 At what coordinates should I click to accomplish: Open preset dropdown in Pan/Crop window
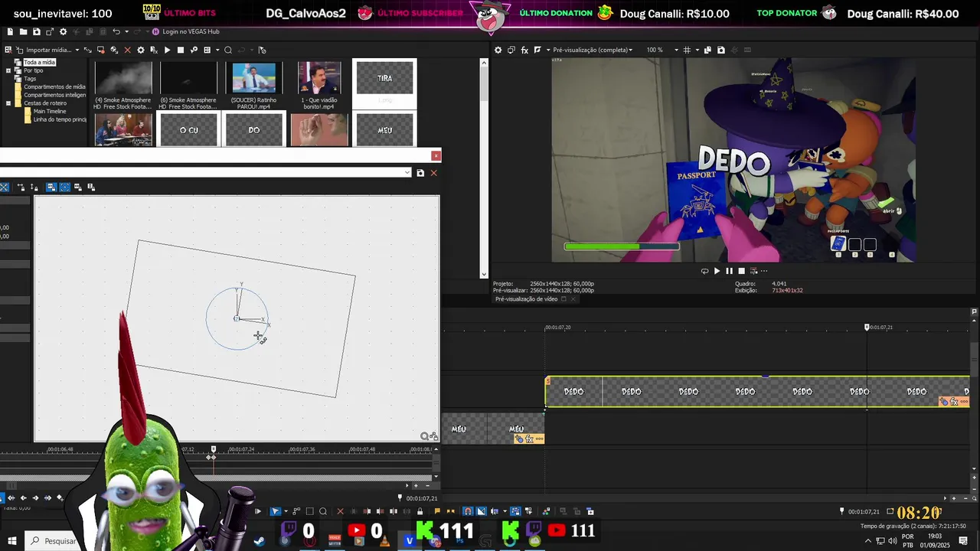407,173
